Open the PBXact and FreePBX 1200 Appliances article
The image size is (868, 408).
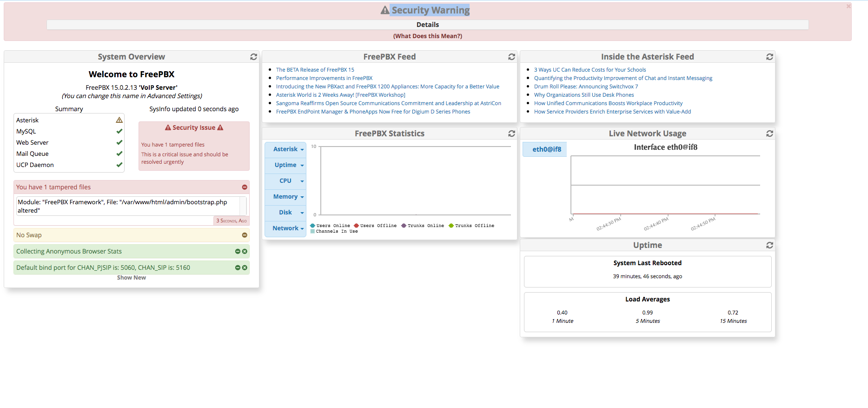pos(387,87)
